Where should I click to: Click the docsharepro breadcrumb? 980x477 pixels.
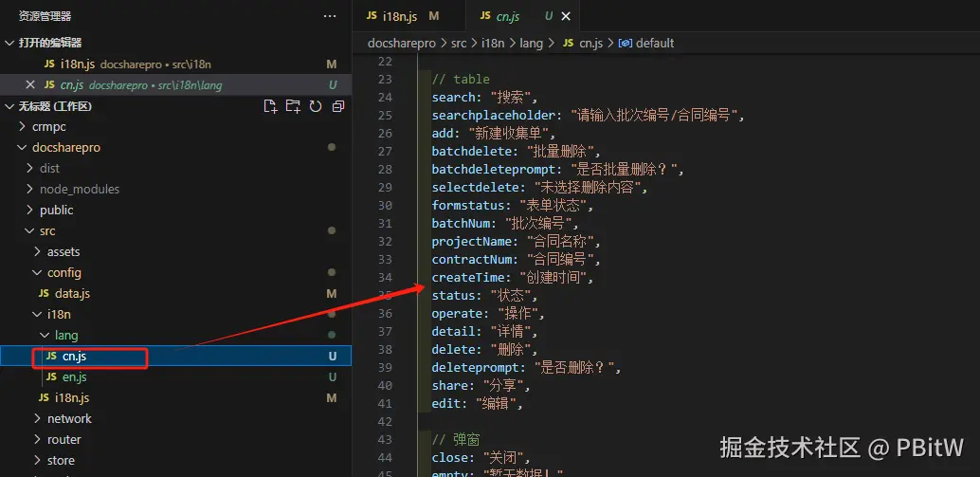(401, 43)
